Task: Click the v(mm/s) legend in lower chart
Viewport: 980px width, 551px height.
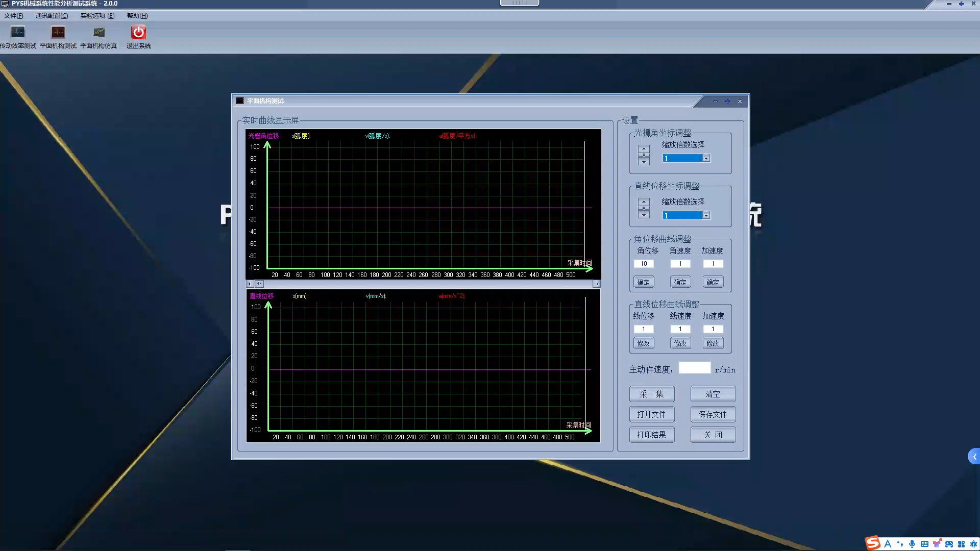Action: pyautogui.click(x=376, y=296)
